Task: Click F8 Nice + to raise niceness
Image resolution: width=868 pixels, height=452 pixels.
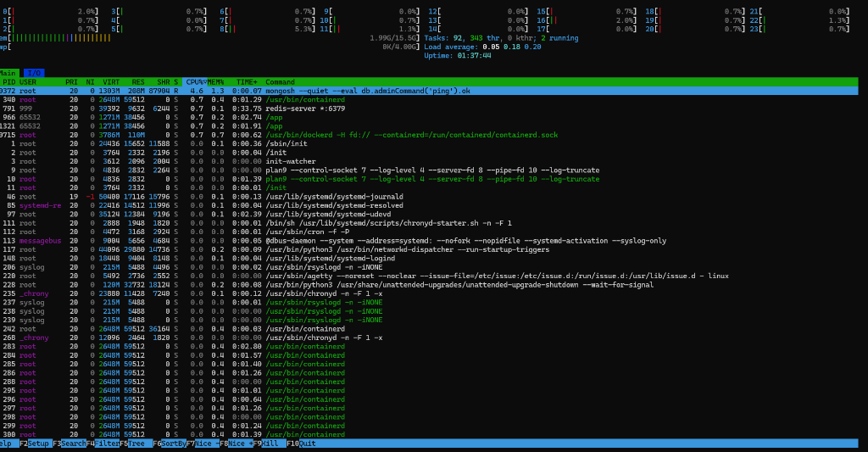Action: (236, 444)
